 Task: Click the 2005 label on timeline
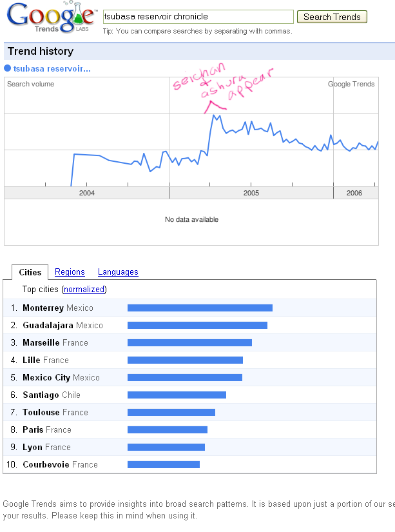pos(251,193)
